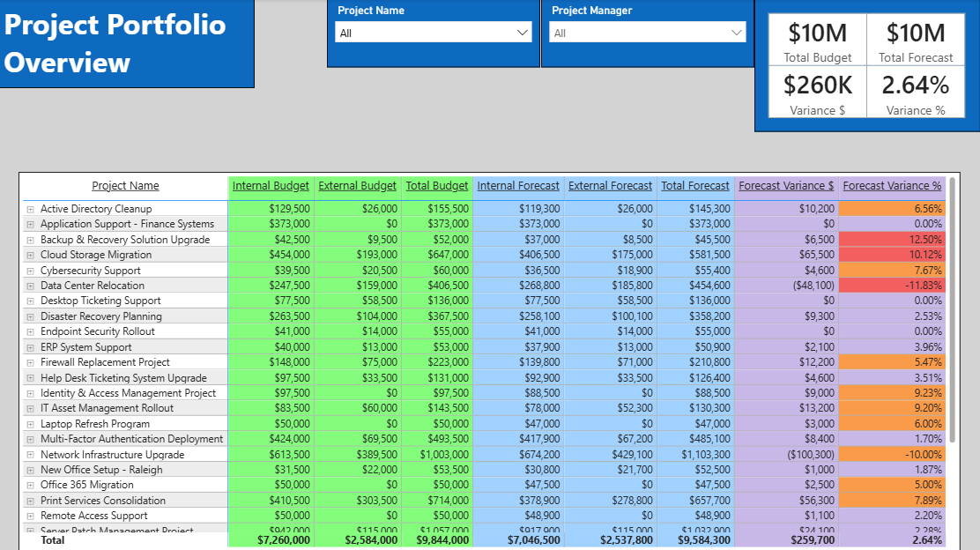
Task: Expand the Cloud Storage Migration row
Action: click(x=30, y=255)
